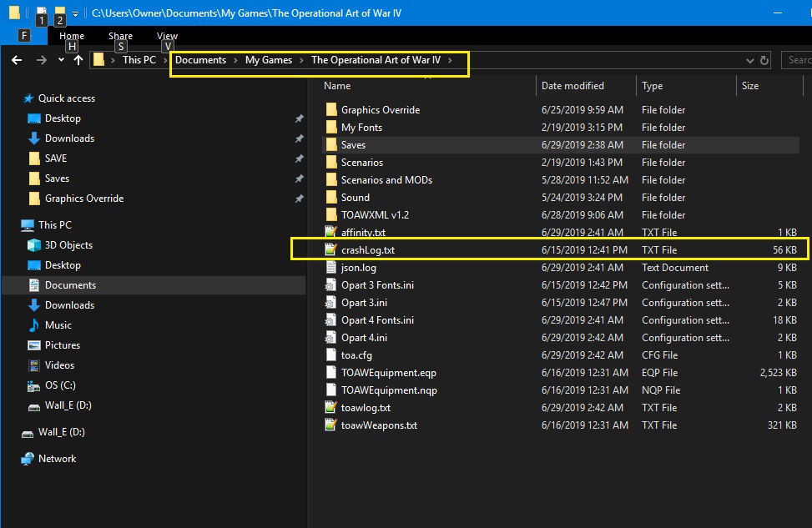Screen dimensions: 812x528
Task: Open the Music folder in sidebar
Action: click(58, 325)
